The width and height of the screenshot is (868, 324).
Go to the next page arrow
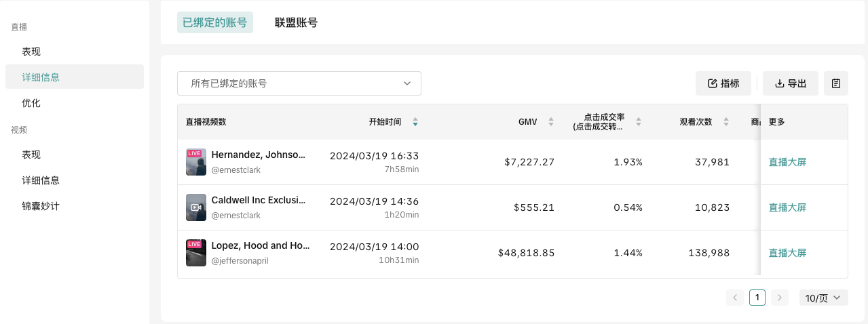[x=780, y=298]
